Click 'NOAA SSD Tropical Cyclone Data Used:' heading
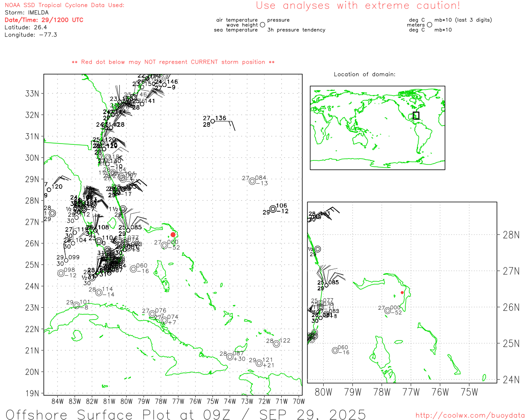 (64, 5)
